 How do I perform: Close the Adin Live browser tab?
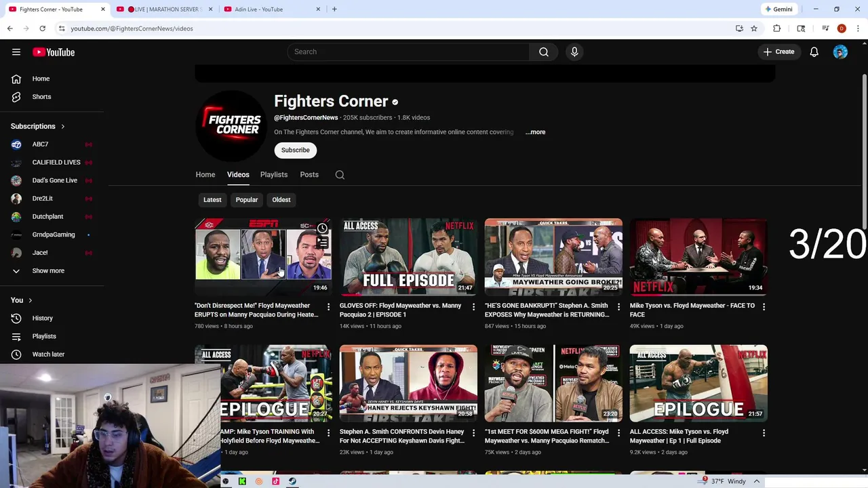pos(318,9)
